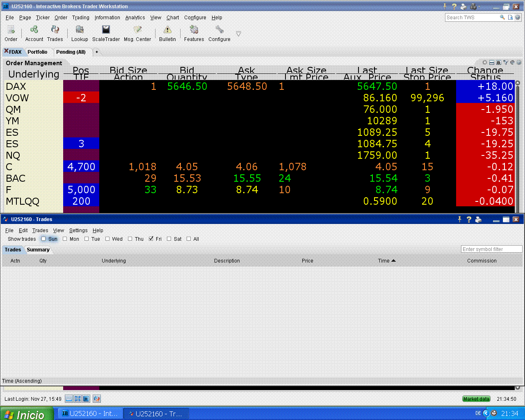The width and height of the screenshot is (525, 420).
Task: Open the Settings menu in Trades window
Action: (78, 231)
